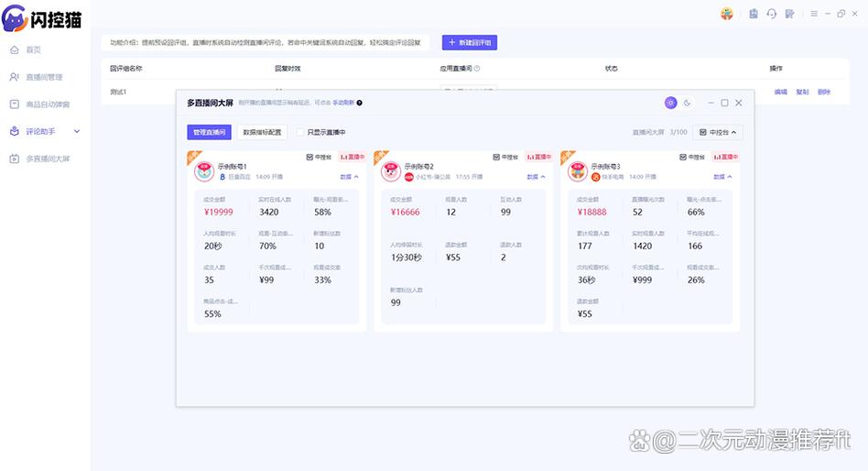Click the 商品自动弹窗 sidebar icon
This screenshot has height=471, width=868.
[x=15, y=104]
